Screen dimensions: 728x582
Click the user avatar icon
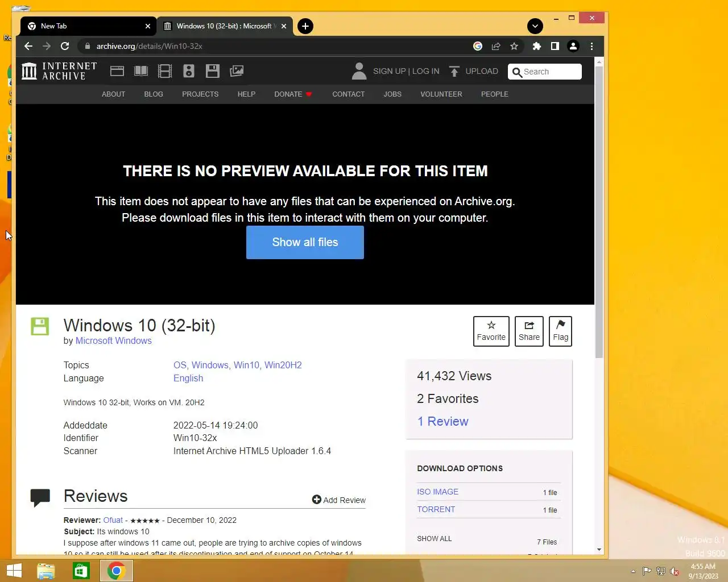tap(359, 71)
